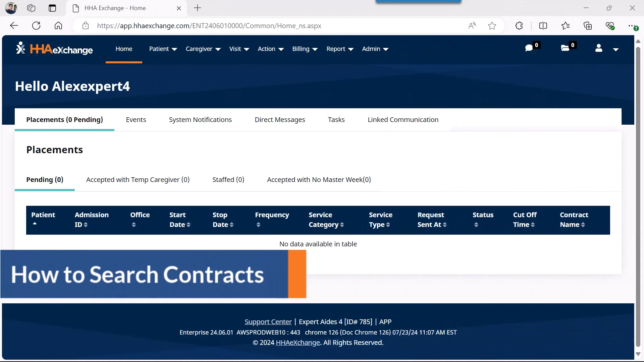
Task: Expand the account dropdown arrow in header
Action: coord(616,50)
